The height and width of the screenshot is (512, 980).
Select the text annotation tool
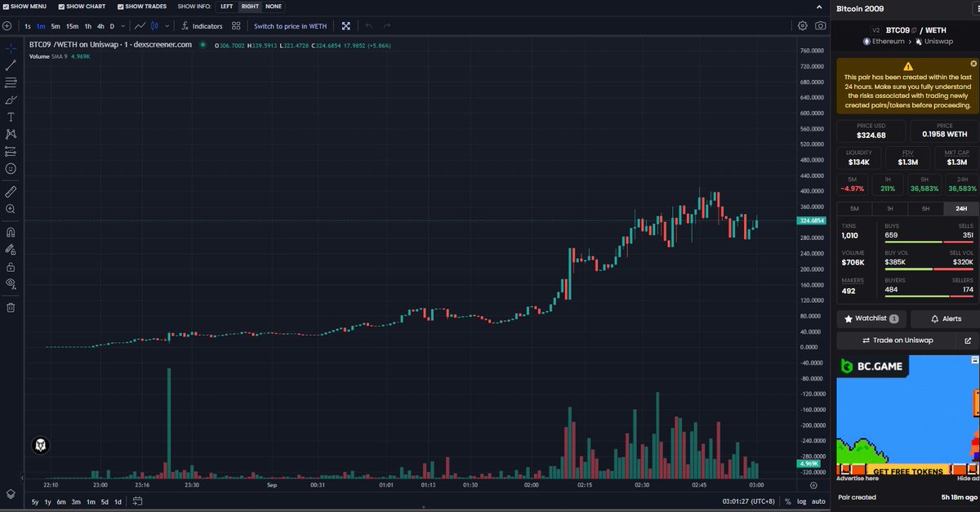tap(11, 117)
